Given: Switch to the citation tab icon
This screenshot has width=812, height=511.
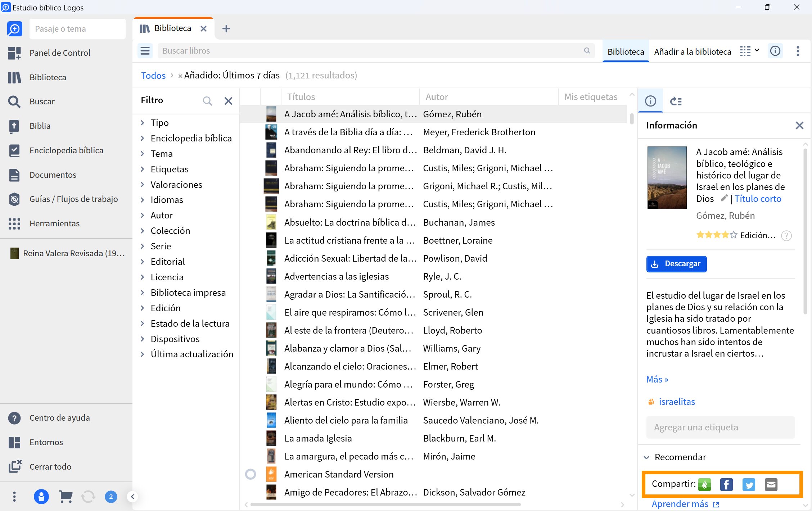Looking at the screenshot, I should (x=676, y=101).
